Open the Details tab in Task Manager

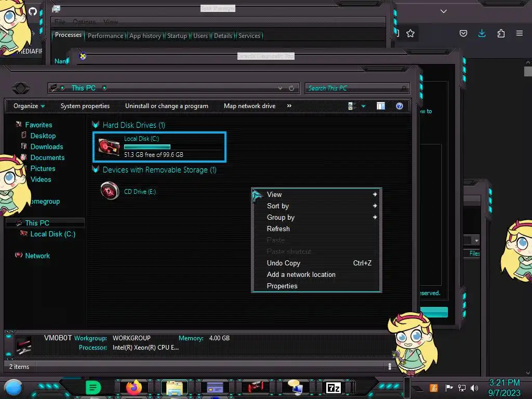[223, 36]
